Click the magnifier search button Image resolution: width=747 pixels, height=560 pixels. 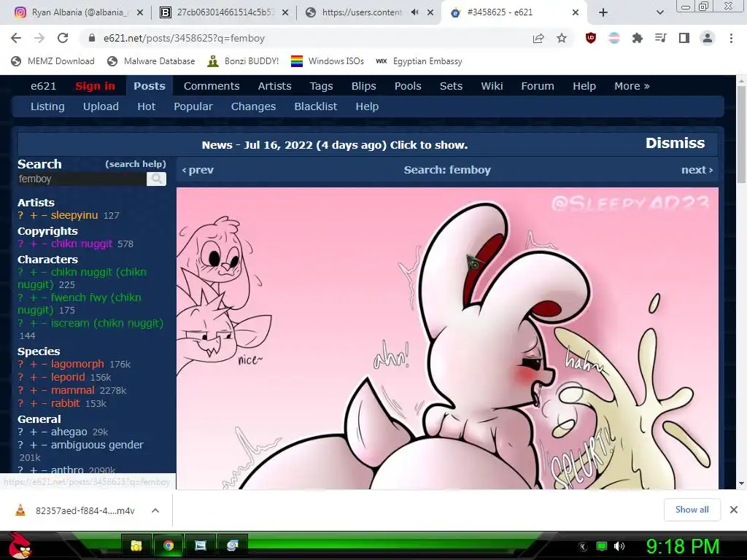156,179
